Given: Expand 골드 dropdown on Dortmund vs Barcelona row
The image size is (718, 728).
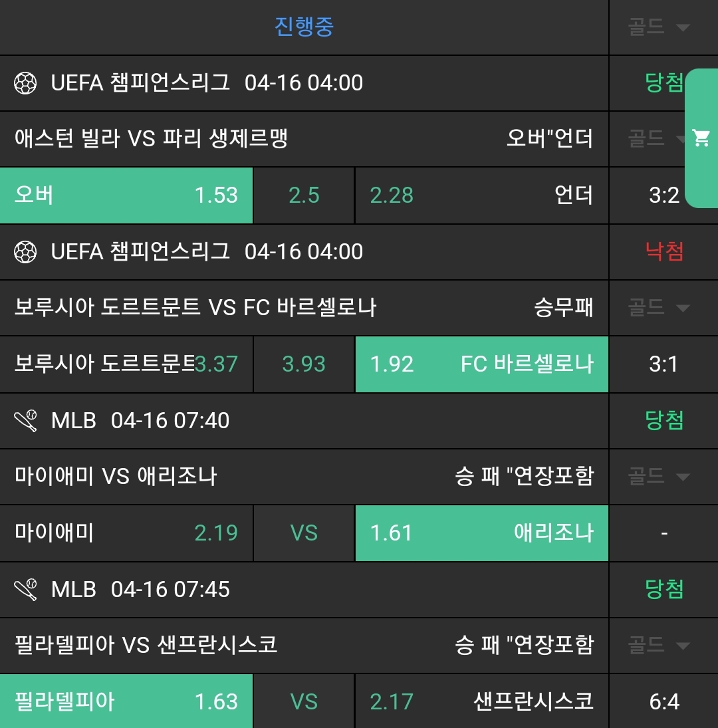Looking at the screenshot, I should coord(658,308).
